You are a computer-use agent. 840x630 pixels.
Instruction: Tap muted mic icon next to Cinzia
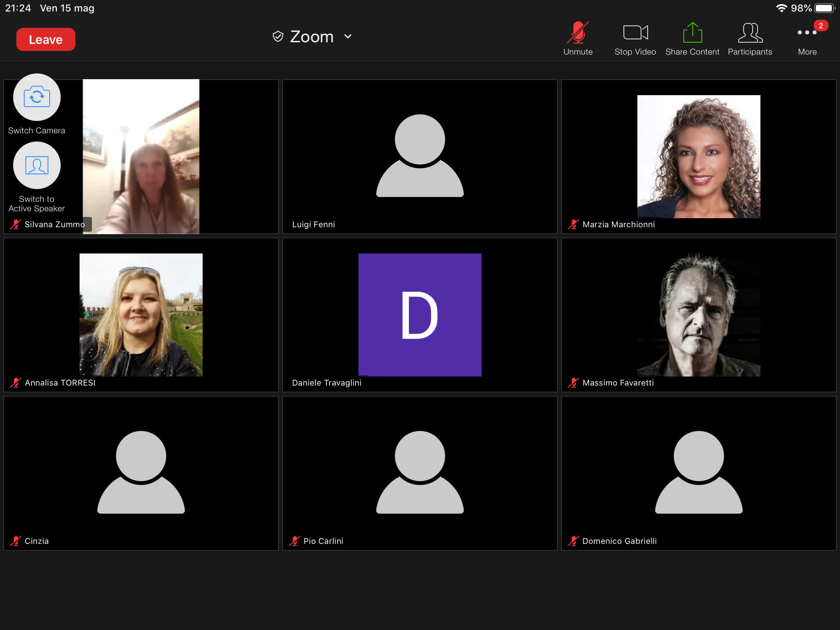15,541
